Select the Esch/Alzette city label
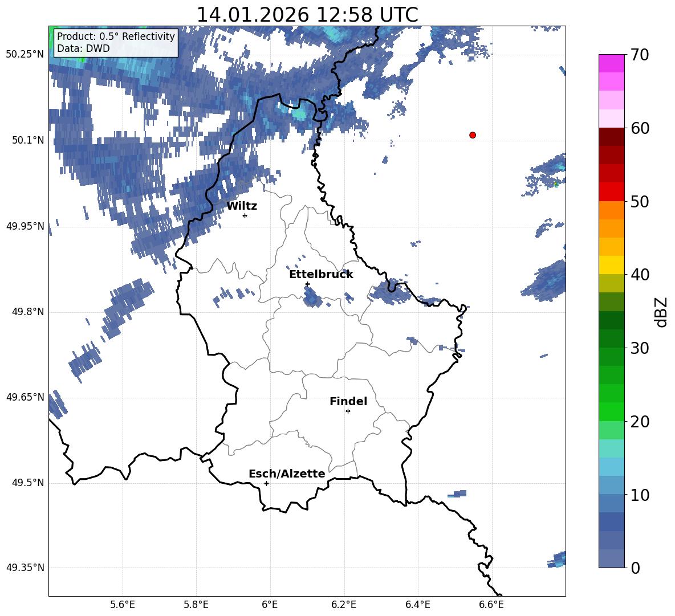This screenshot has height=616, width=675. (x=287, y=474)
